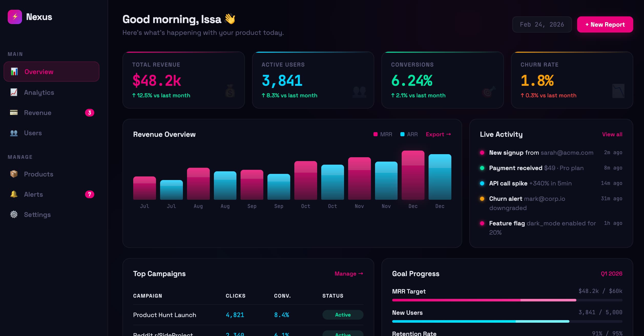The width and height of the screenshot is (644, 336).
Task: Click the Alerts bell icon
Action: point(14,194)
